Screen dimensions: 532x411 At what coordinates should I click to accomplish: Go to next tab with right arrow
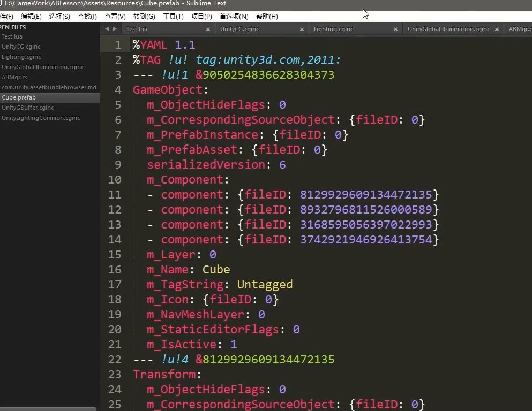pyautogui.click(x=115, y=29)
